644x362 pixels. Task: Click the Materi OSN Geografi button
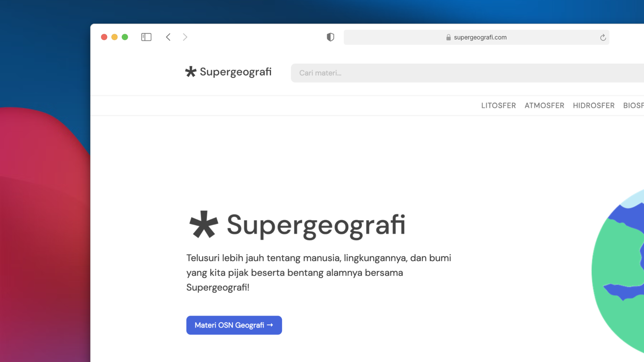coord(234,325)
